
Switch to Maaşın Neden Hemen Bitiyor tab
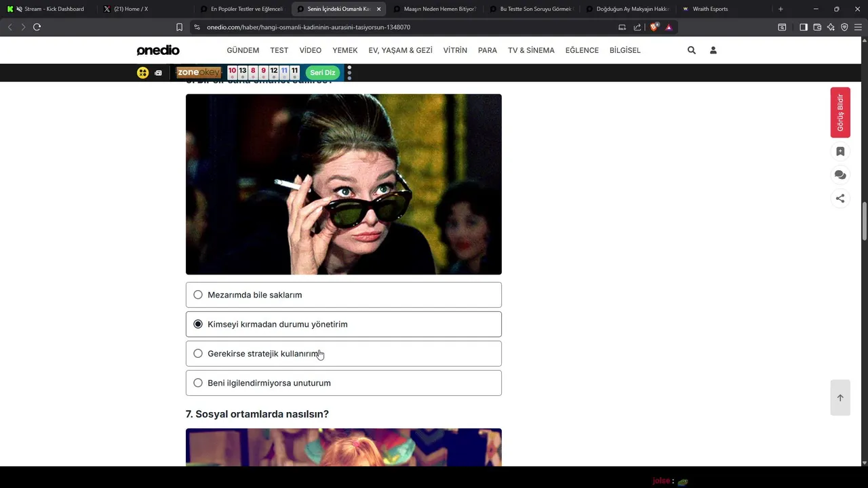[x=435, y=9]
